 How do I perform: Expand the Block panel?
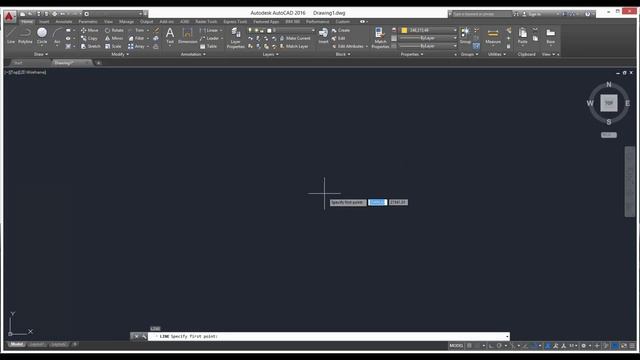(342, 54)
